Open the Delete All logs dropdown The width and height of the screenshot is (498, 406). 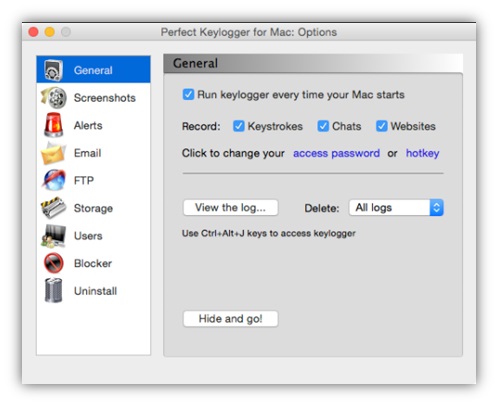[x=396, y=208]
